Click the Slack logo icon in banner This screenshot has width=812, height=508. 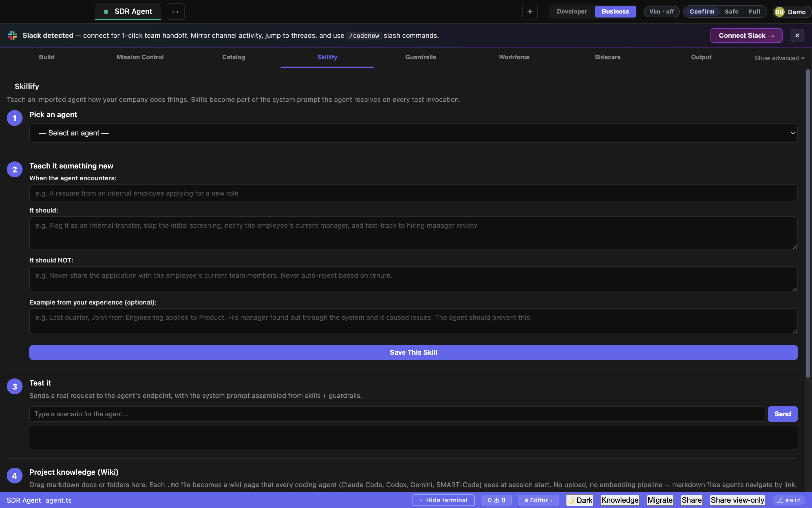click(12, 36)
